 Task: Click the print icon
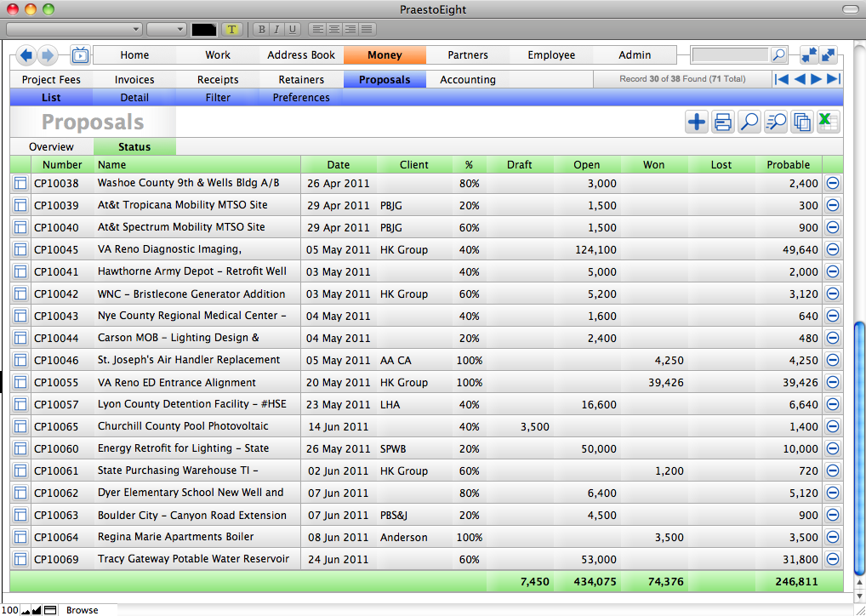(723, 122)
